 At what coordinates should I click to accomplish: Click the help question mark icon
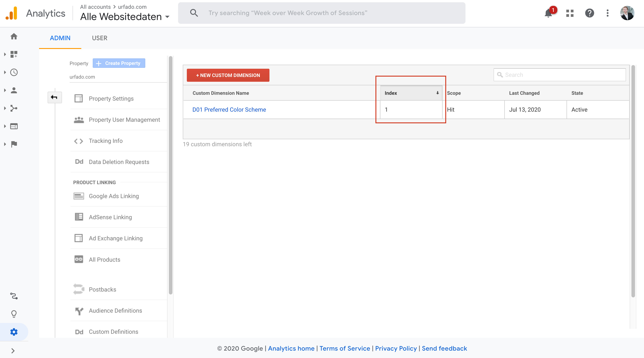point(589,13)
